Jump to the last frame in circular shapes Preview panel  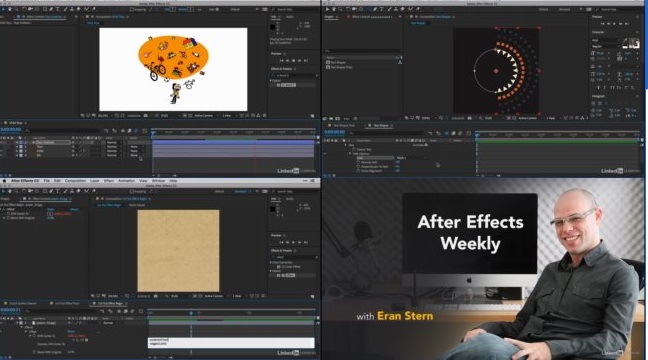[627, 24]
